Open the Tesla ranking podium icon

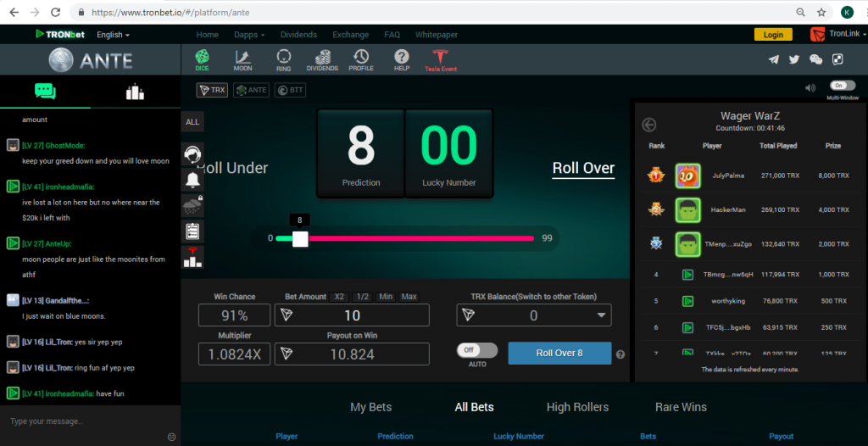[x=192, y=257]
